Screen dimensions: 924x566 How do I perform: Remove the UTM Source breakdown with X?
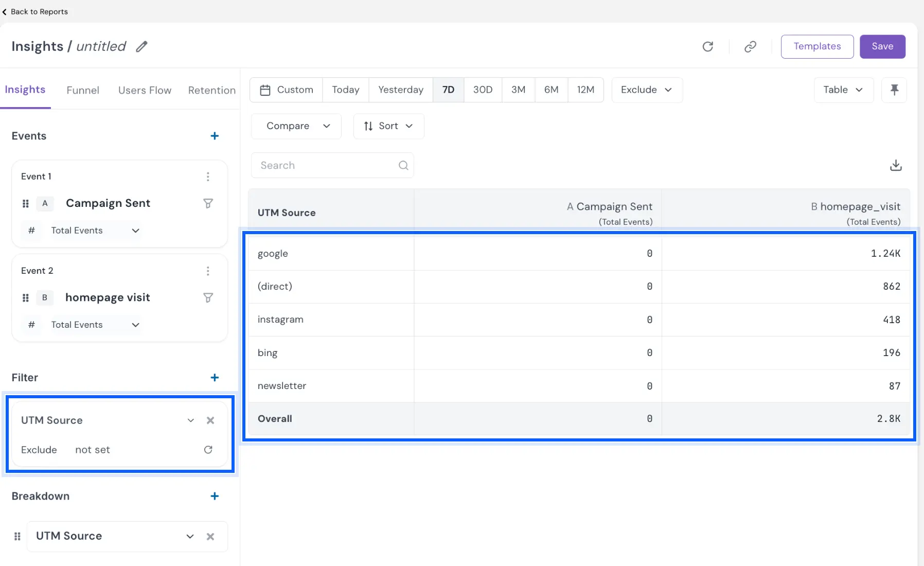click(x=210, y=536)
